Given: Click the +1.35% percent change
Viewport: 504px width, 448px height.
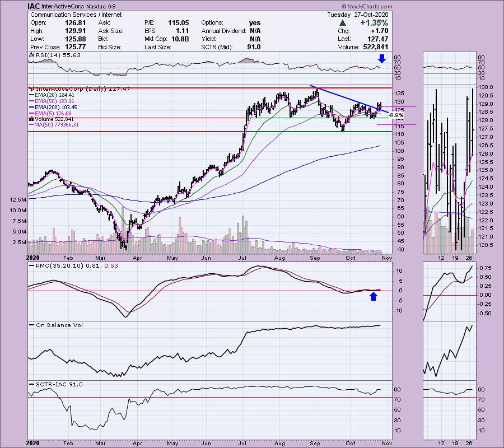Looking at the screenshot, I should pyautogui.click(x=374, y=23).
